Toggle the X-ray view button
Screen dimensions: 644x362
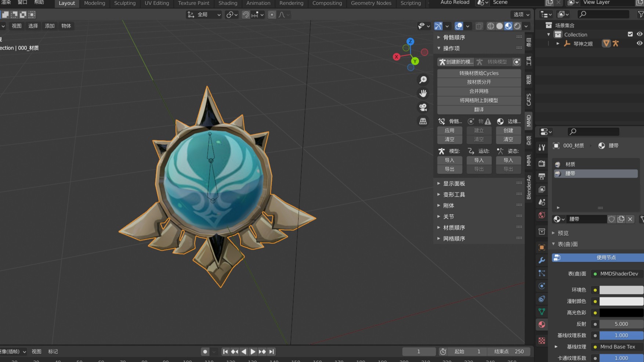[479, 26]
